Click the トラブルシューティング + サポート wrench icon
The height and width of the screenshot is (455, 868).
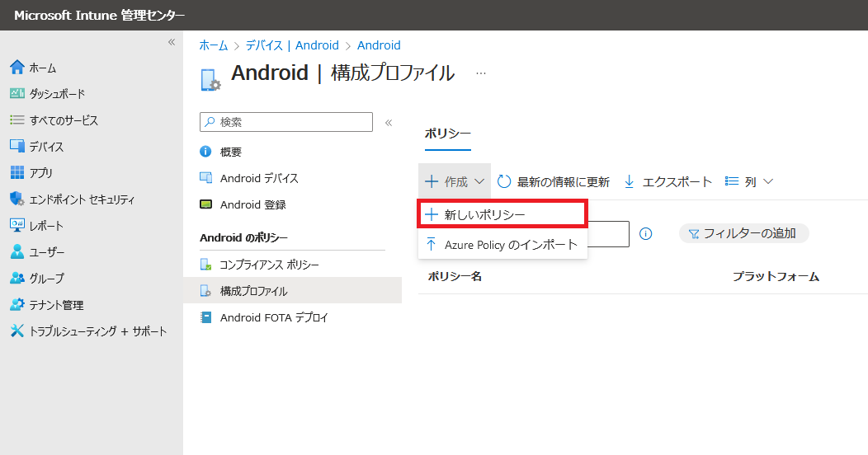tap(17, 331)
